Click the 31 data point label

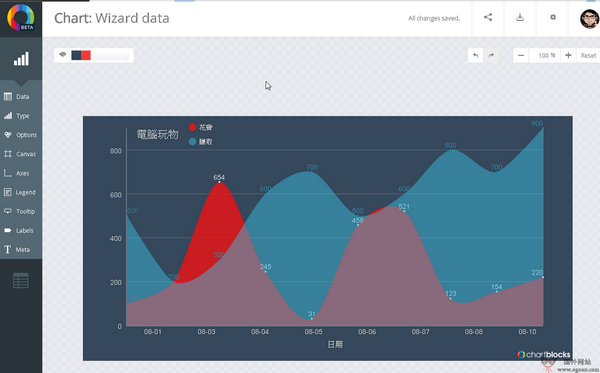[x=312, y=314]
